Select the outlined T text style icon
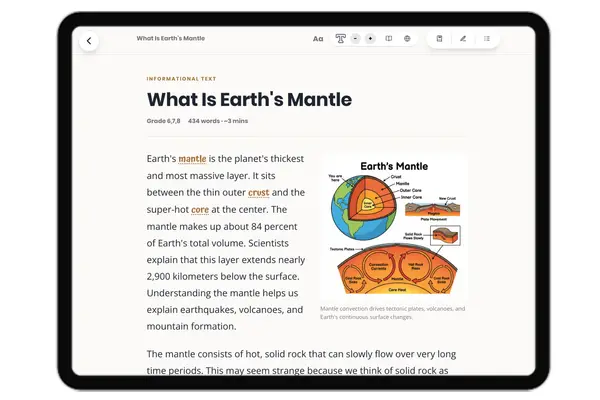Screen dimensions: 600x400 [340, 39]
